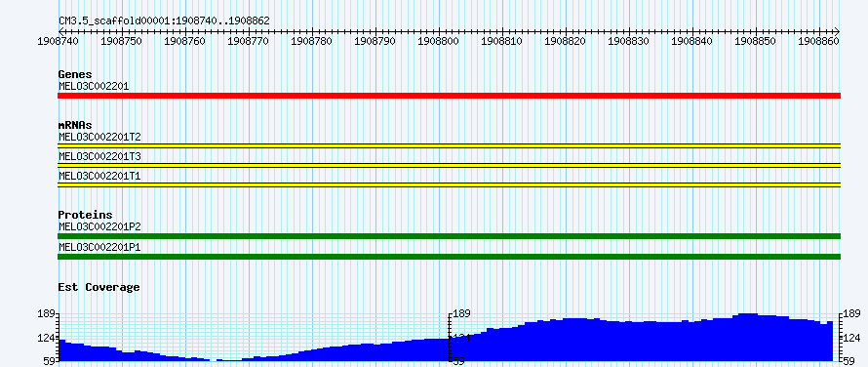The width and height of the screenshot is (868, 367).
Task: Click the scaffold coordinates label above ruler
Action: [x=165, y=21]
